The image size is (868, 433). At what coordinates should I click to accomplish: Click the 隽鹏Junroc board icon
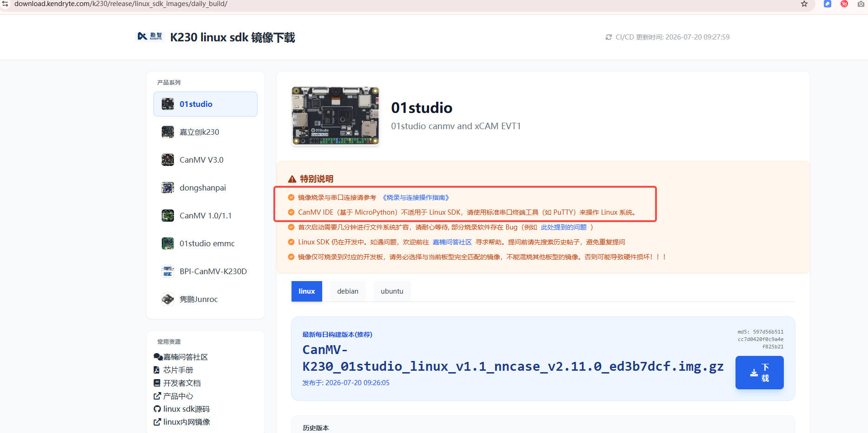tap(168, 299)
